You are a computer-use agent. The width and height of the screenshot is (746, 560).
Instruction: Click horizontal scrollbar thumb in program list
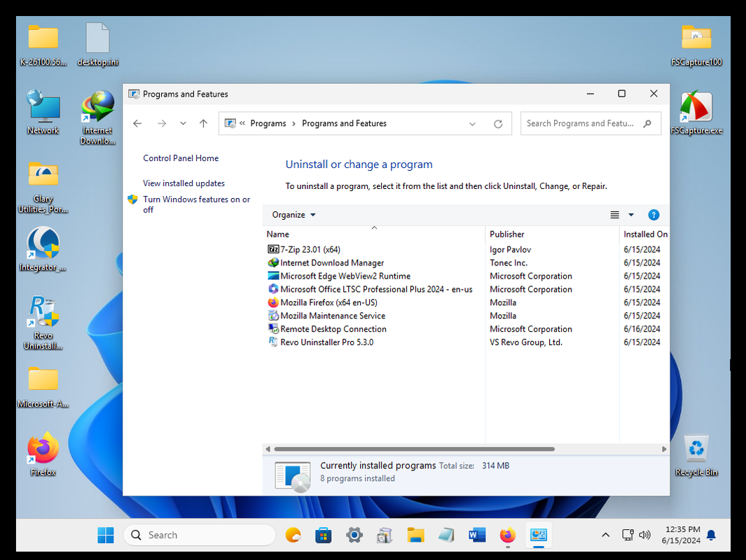[414, 449]
